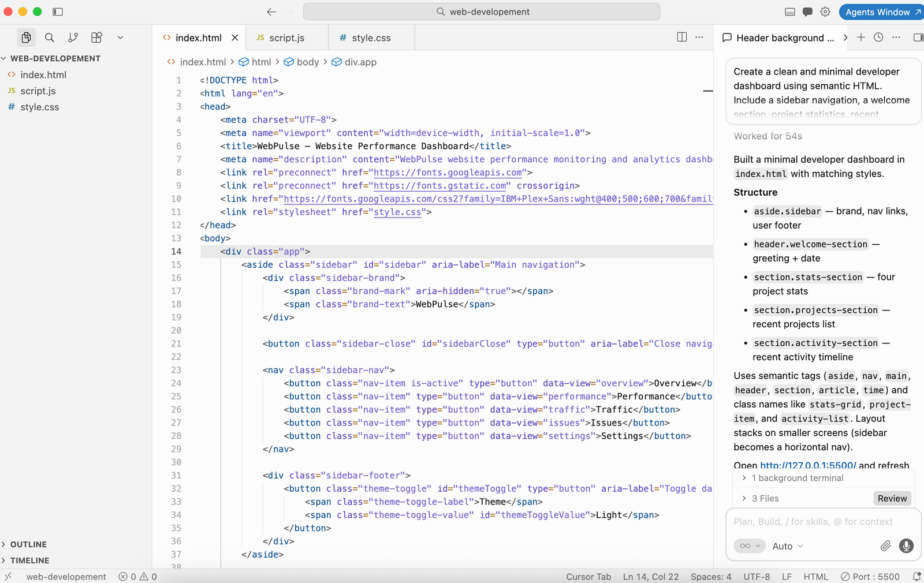Open the fonts.googleapis.com preconnect link

tap(448, 173)
